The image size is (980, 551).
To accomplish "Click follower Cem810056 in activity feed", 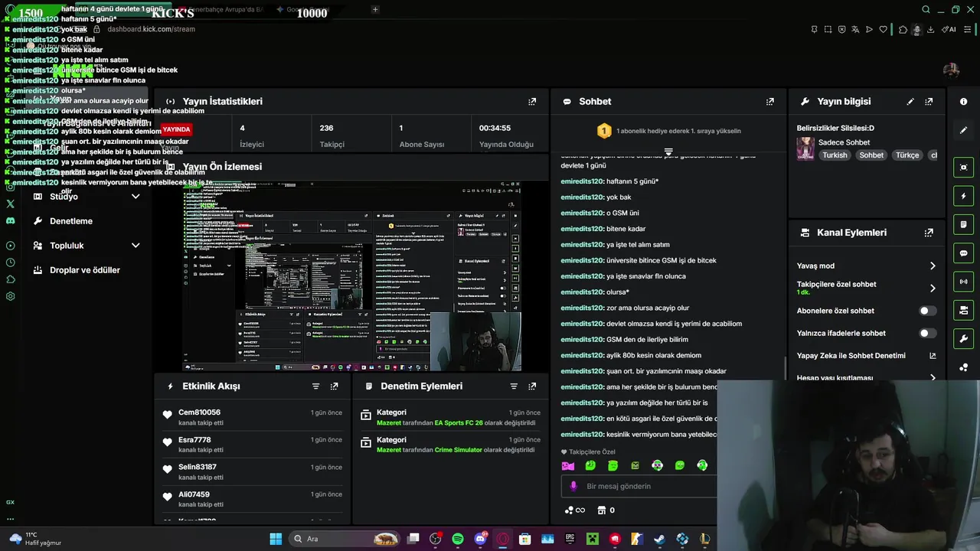I will [199, 412].
